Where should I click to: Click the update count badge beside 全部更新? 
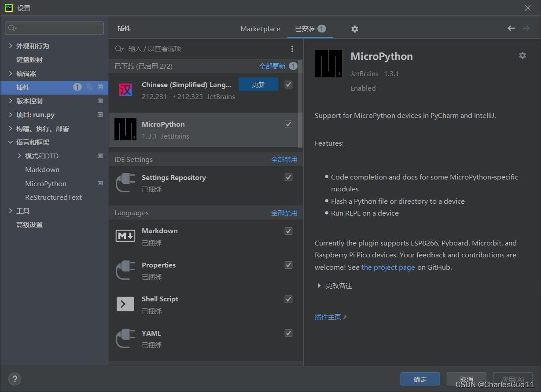(293, 66)
